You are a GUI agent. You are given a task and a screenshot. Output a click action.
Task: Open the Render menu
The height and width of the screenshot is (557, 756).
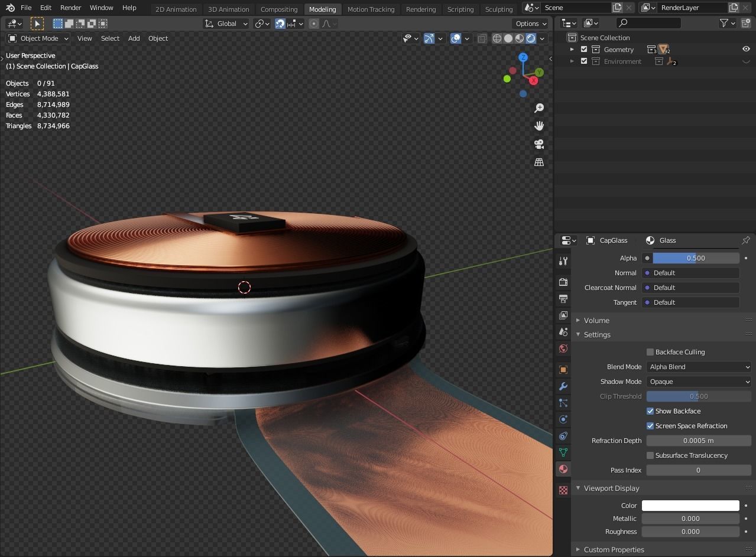click(70, 8)
